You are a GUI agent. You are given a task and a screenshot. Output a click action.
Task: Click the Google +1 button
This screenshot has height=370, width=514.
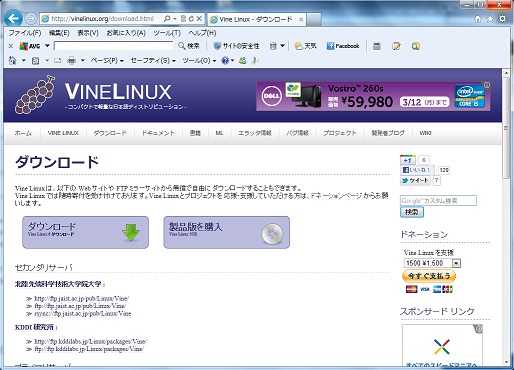pyautogui.click(x=408, y=160)
